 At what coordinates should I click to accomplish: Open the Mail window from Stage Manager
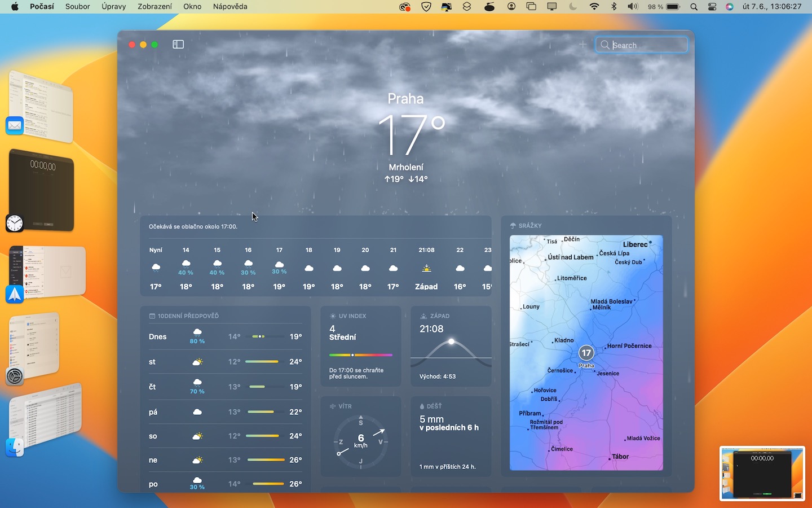tap(41, 107)
